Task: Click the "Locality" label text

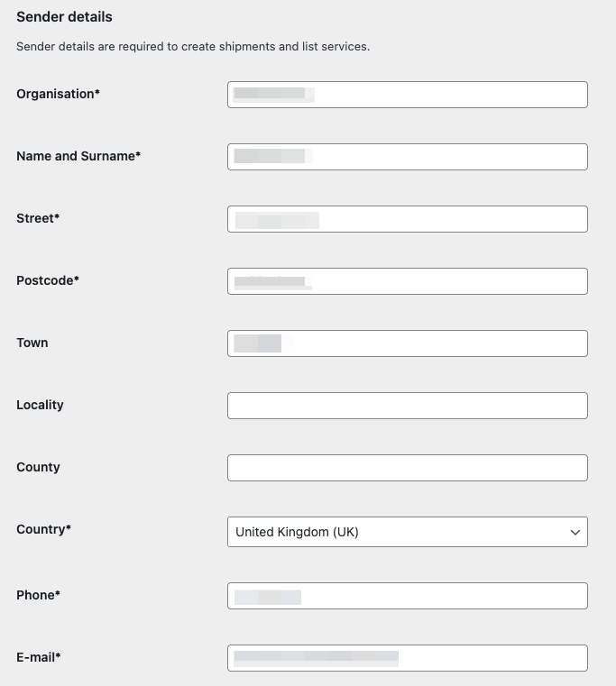Action: pos(40,405)
